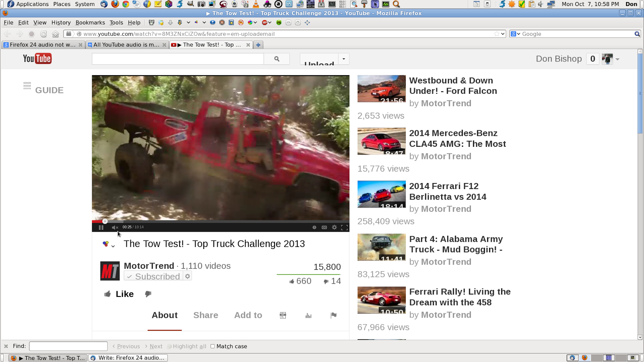Click the YouTube search button

point(277,59)
